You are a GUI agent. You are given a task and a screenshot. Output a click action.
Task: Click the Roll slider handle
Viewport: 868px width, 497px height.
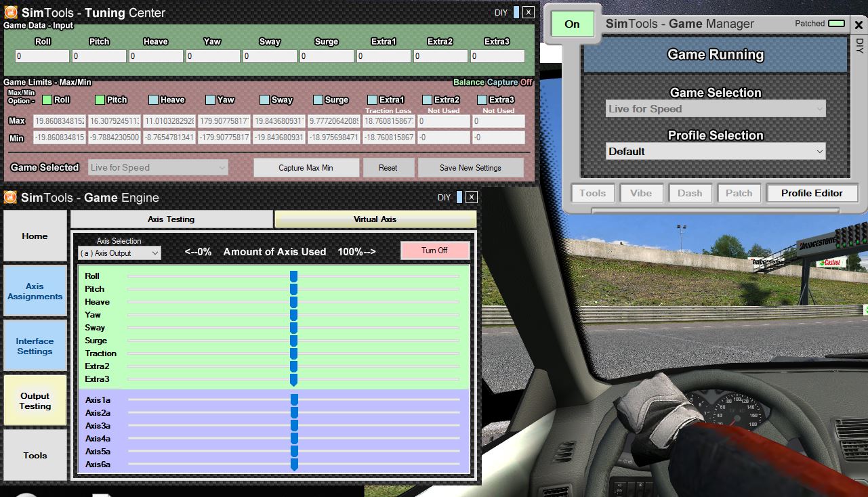[x=293, y=276]
